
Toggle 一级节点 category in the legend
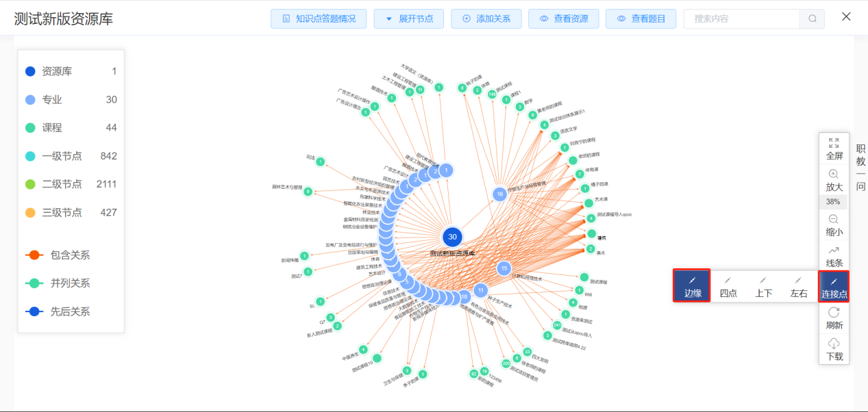(30, 156)
